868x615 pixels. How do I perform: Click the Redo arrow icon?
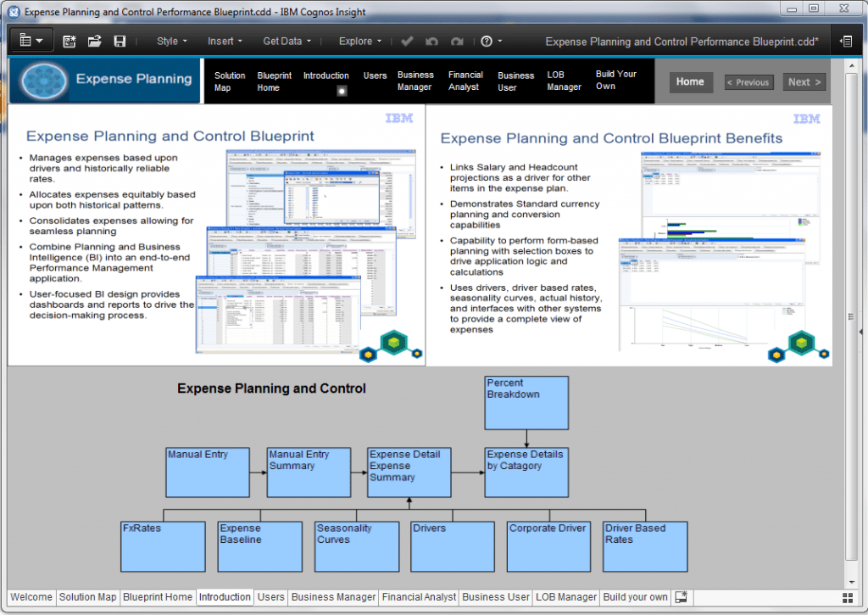457,41
